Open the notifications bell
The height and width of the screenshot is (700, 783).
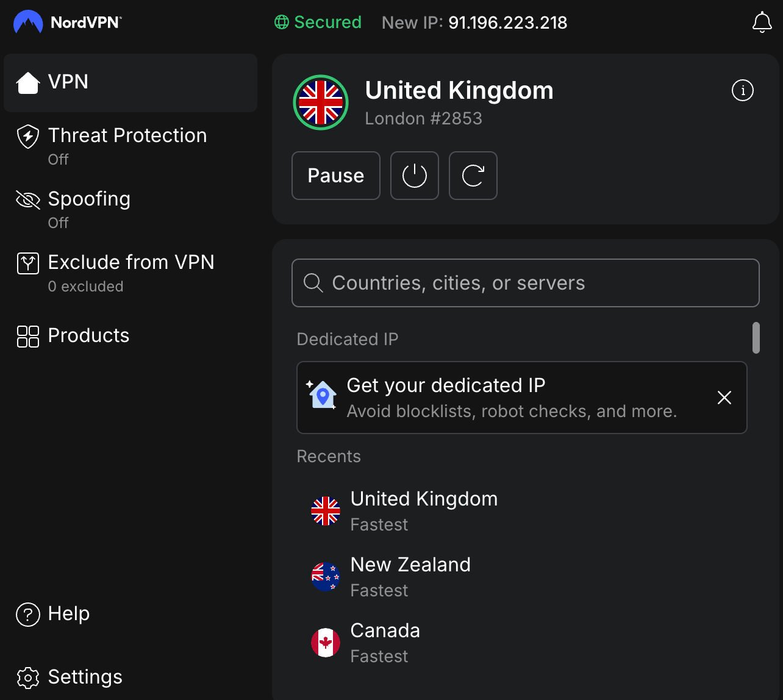click(762, 23)
